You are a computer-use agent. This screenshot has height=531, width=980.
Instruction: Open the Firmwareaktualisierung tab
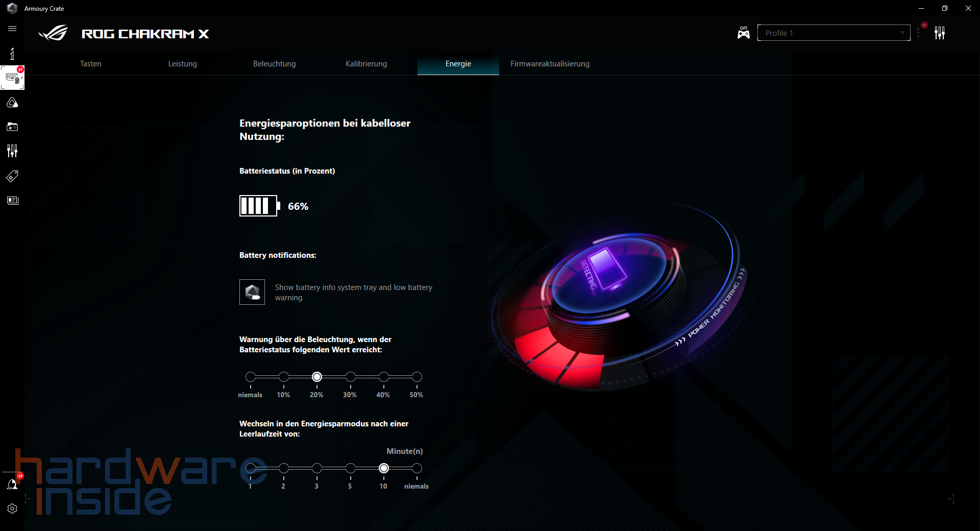point(550,64)
